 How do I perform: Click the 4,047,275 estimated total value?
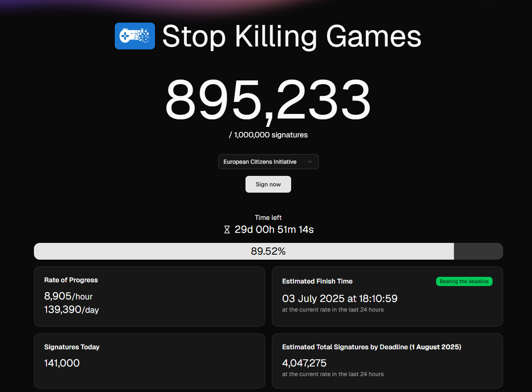pos(304,363)
